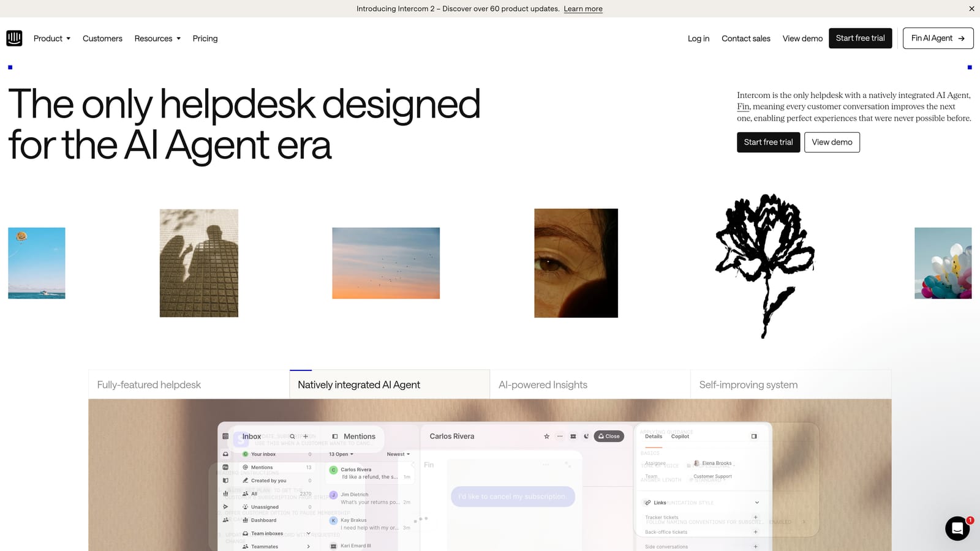This screenshot has height=551, width=980.
Task: Open Dashboard in the inbox sidebar
Action: (x=277, y=520)
